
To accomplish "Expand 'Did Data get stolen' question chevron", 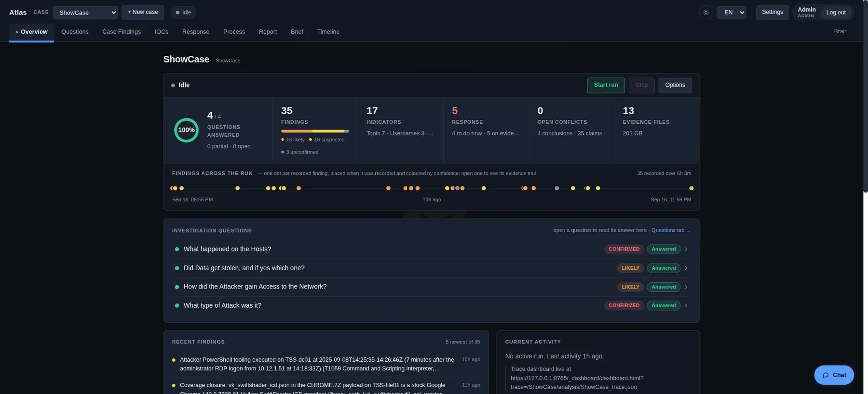I will click(x=686, y=268).
